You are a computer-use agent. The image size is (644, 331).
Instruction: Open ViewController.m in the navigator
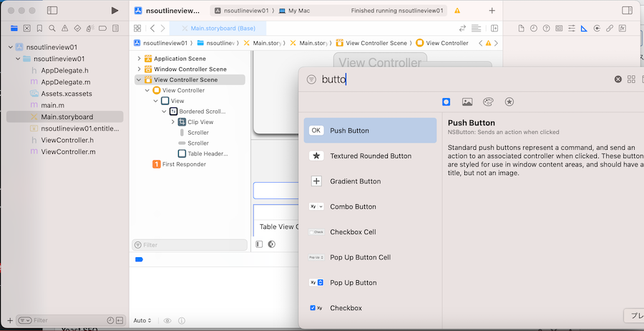click(x=69, y=152)
